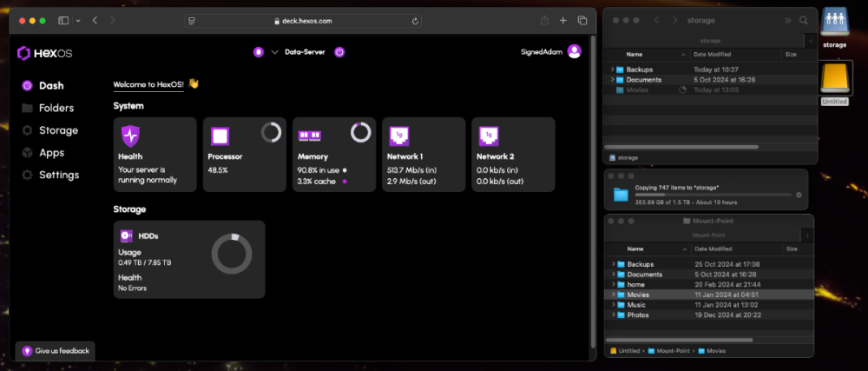Expand Safari sidebar options dropdown arrow
868x371 pixels.
point(78,20)
